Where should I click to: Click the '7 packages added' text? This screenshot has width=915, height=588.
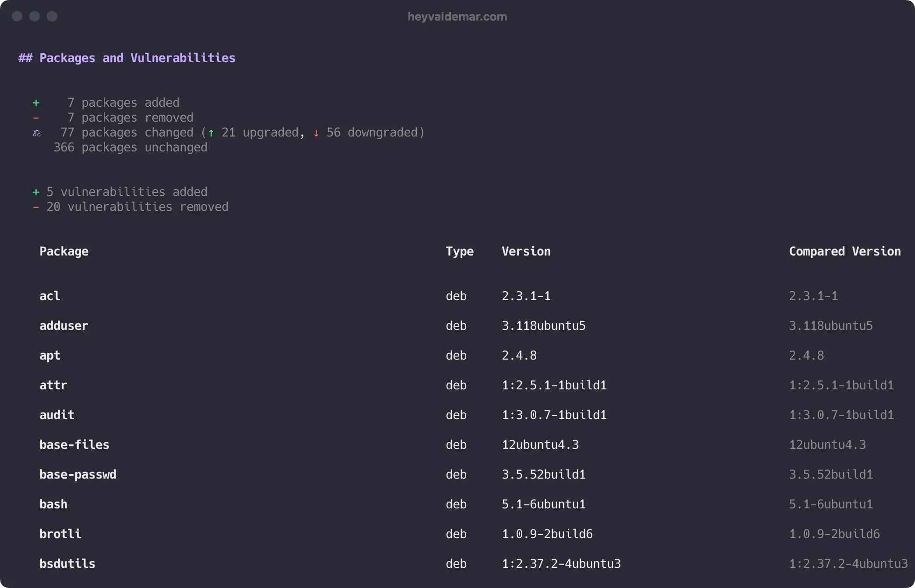[x=123, y=103]
